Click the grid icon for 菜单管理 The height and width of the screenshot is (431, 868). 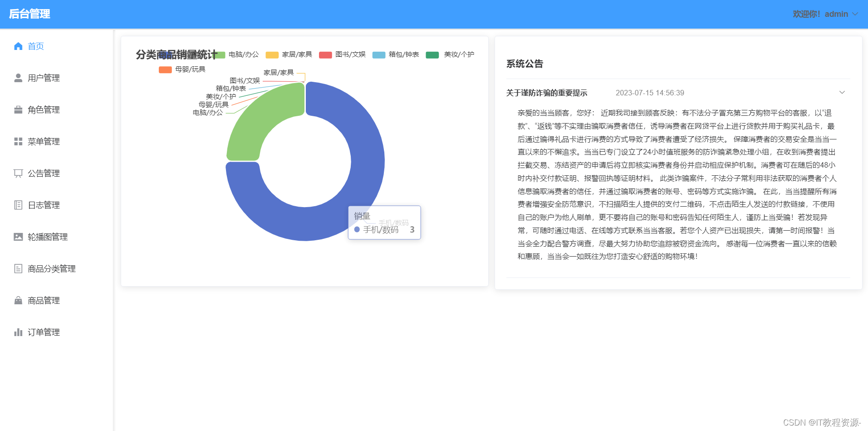[18, 142]
